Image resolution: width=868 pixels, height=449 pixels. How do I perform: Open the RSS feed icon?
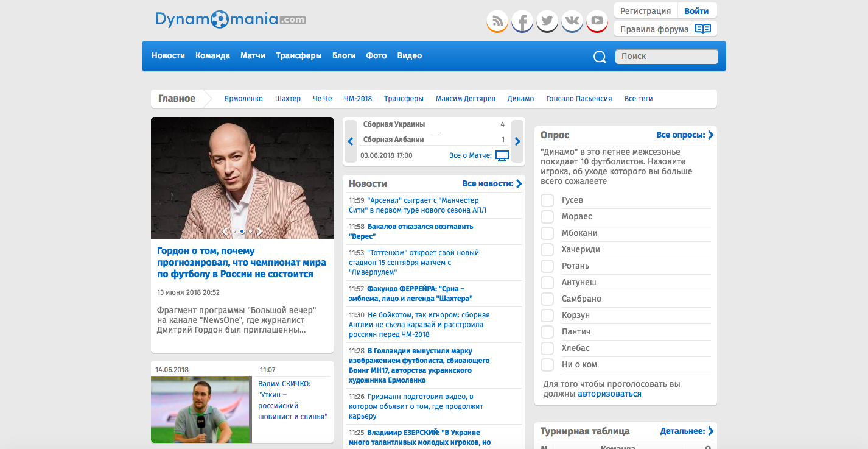497,21
